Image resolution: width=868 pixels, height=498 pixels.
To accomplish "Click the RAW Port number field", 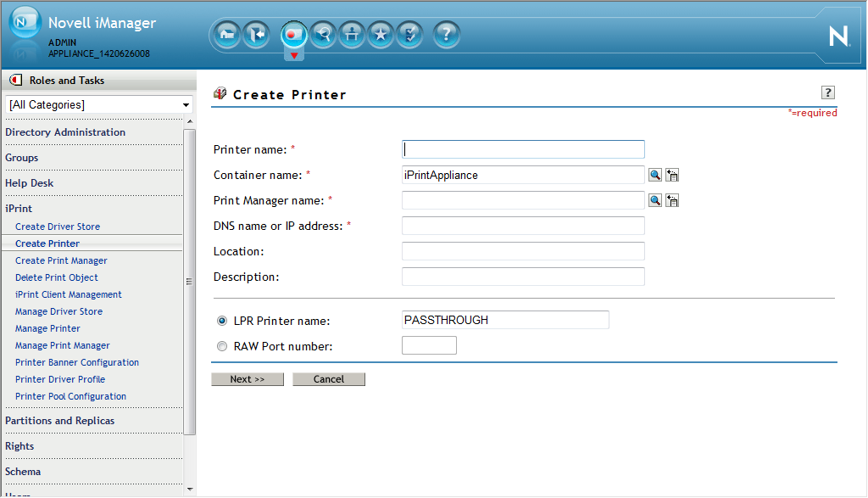I will point(429,345).
